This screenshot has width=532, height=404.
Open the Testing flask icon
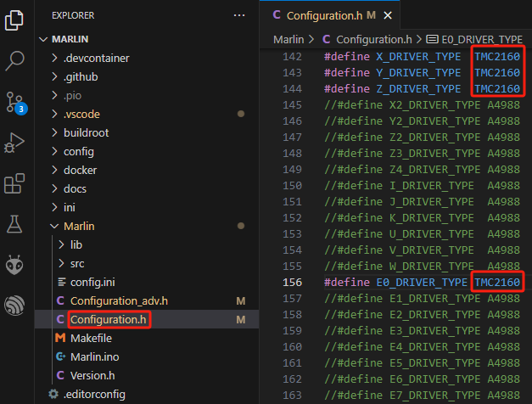(x=15, y=224)
